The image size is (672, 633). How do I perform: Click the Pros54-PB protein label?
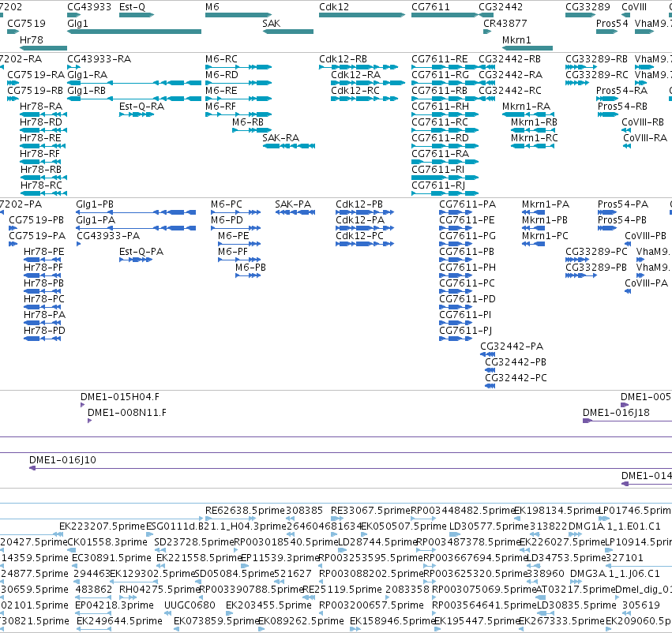tap(622, 219)
